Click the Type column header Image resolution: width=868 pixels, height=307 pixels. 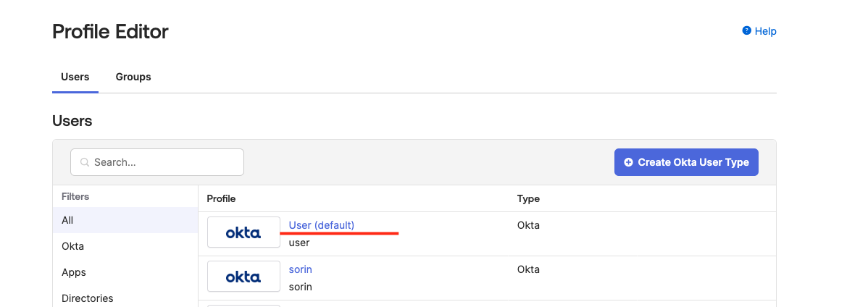point(528,198)
